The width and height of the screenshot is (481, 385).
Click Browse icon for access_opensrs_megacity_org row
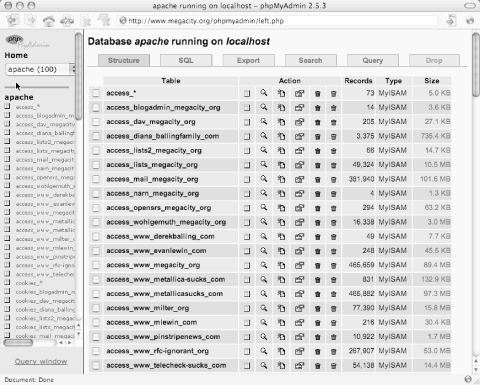pos(247,208)
